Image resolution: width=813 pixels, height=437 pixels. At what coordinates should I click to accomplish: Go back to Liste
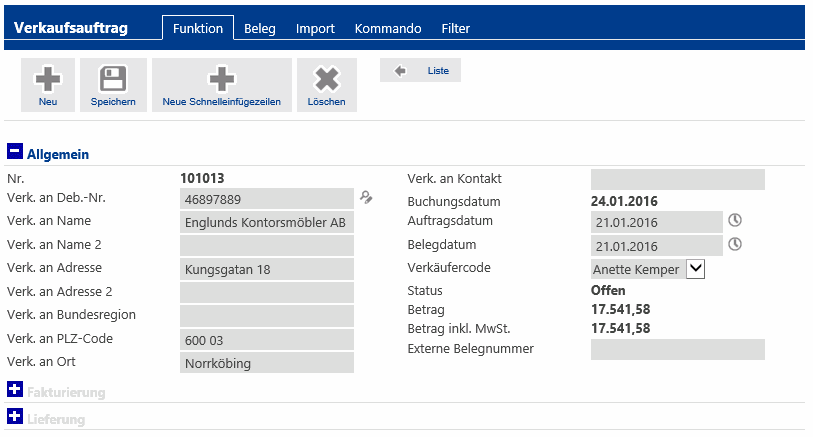(421, 71)
